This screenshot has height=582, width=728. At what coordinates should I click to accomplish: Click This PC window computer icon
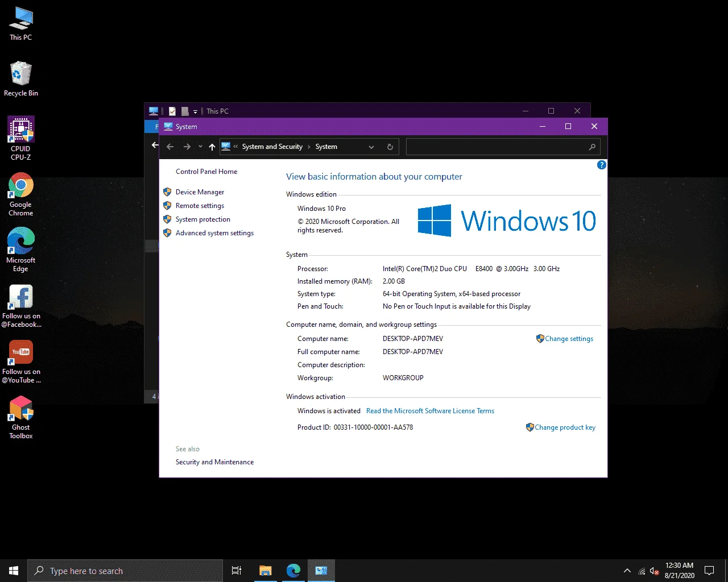point(154,111)
